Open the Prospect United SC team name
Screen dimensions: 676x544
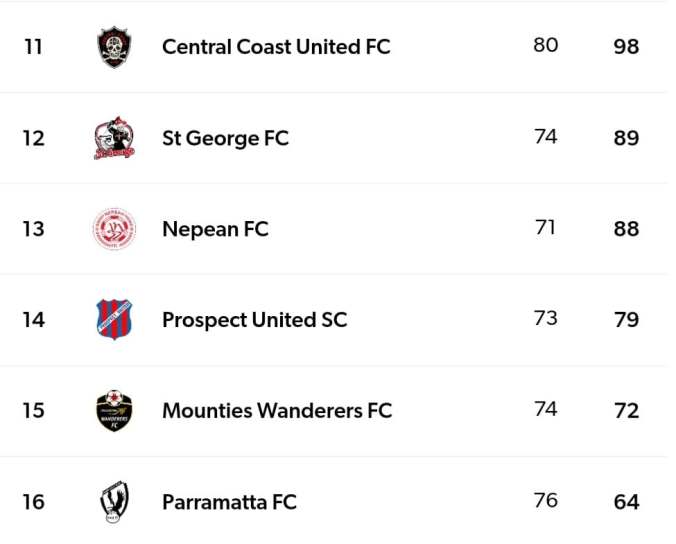pos(254,320)
